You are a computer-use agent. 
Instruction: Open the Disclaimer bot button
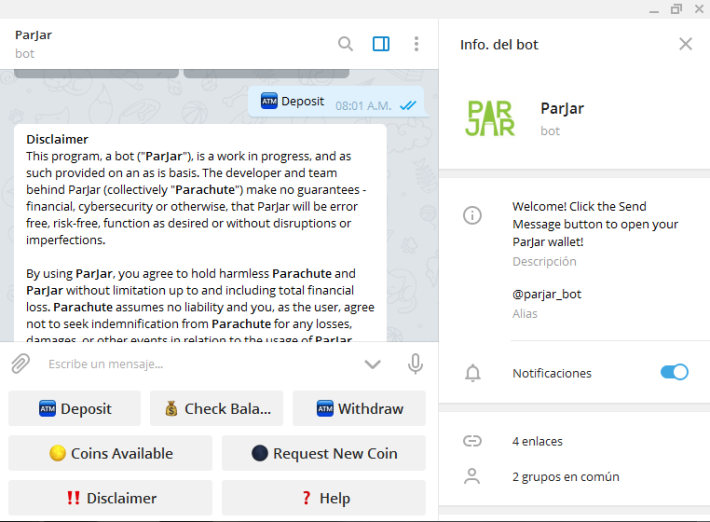(x=110, y=498)
